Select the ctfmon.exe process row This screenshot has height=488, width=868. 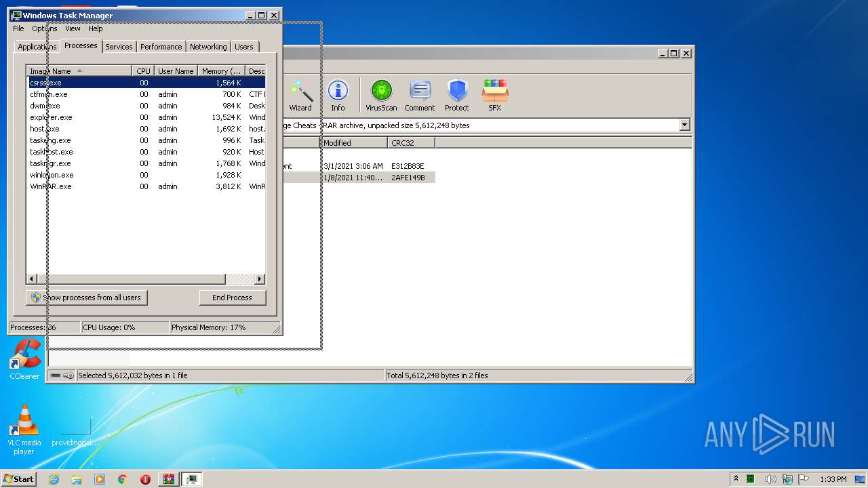tap(146, 94)
